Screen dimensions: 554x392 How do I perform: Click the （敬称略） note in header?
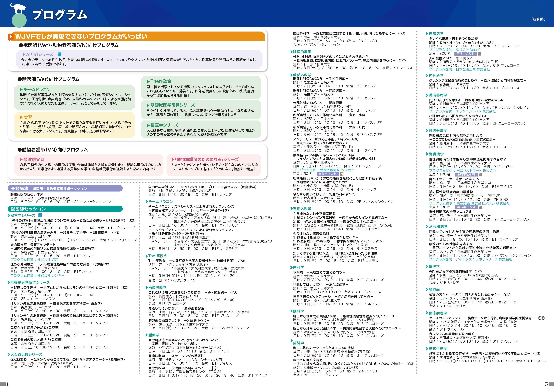pyautogui.click(x=538, y=19)
